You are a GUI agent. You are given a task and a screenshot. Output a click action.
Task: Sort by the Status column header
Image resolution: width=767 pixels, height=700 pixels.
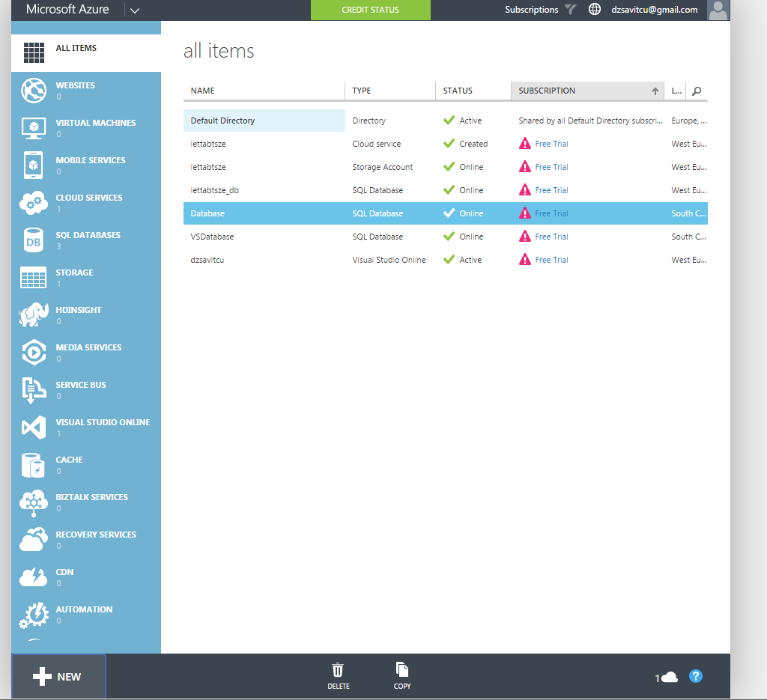[x=473, y=91]
